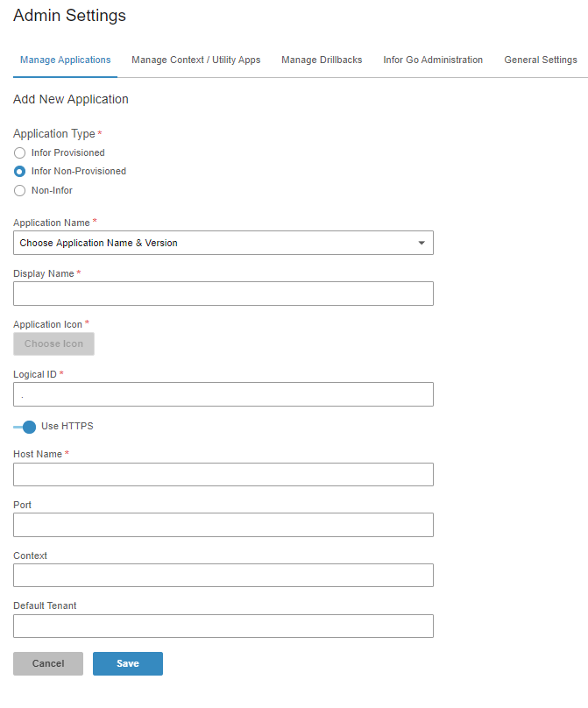Cancel adding the new application
Viewport: 588px width, 708px height.
click(x=47, y=663)
